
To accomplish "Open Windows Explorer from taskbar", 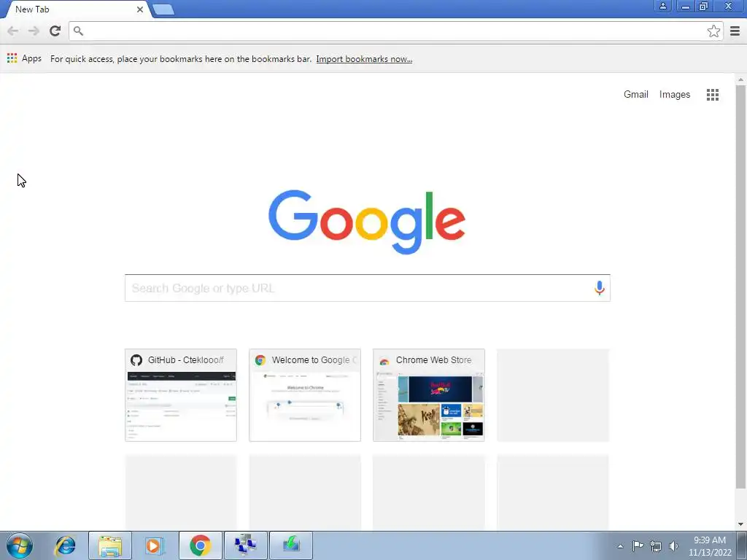I will coord(110,545).
